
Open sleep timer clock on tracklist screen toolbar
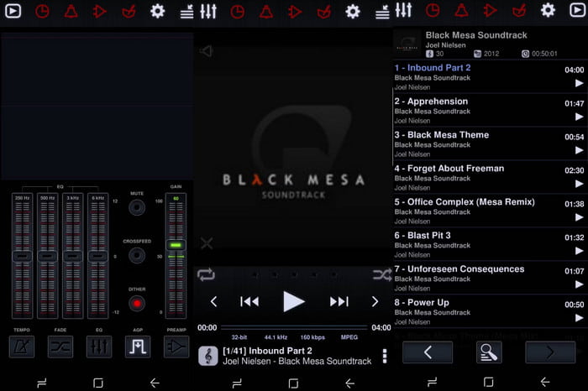[x=433, y=10]
